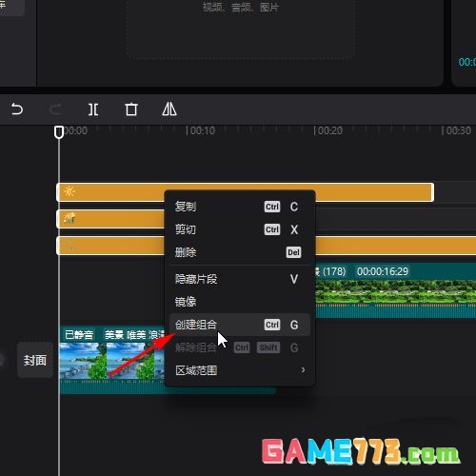Select the green landscape clip labeled (178)

396,290
